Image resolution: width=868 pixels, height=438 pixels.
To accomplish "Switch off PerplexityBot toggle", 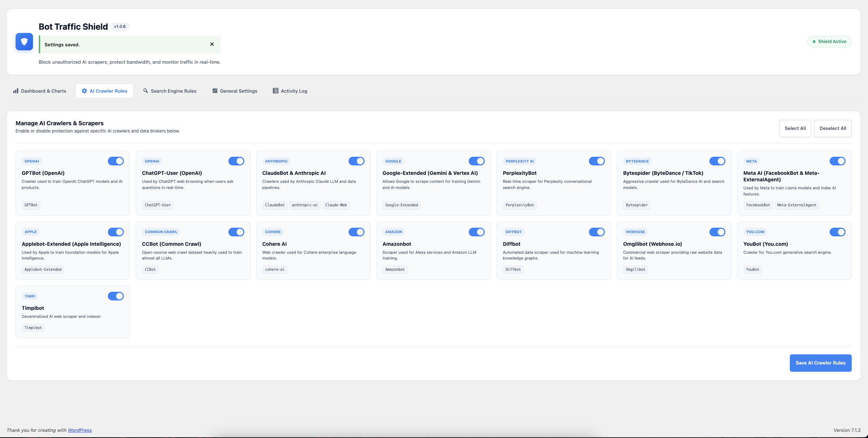I will tap(597, 161).
